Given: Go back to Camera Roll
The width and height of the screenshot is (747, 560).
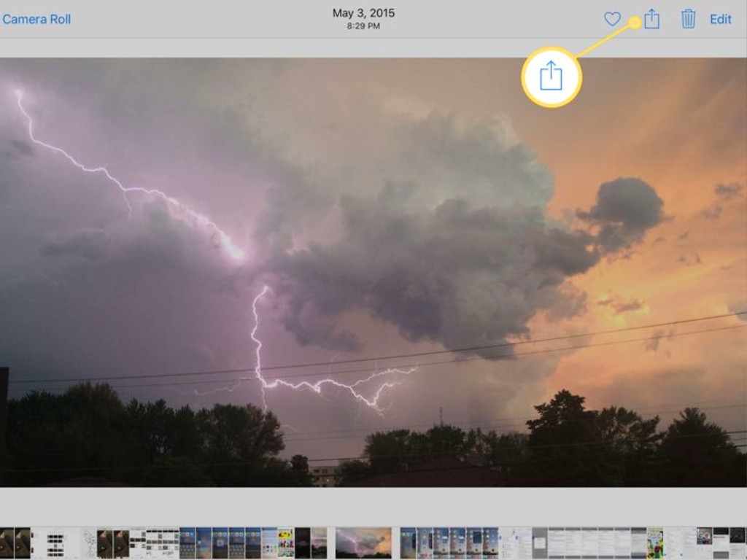Looking at the screenshot, I should point(36,20).
